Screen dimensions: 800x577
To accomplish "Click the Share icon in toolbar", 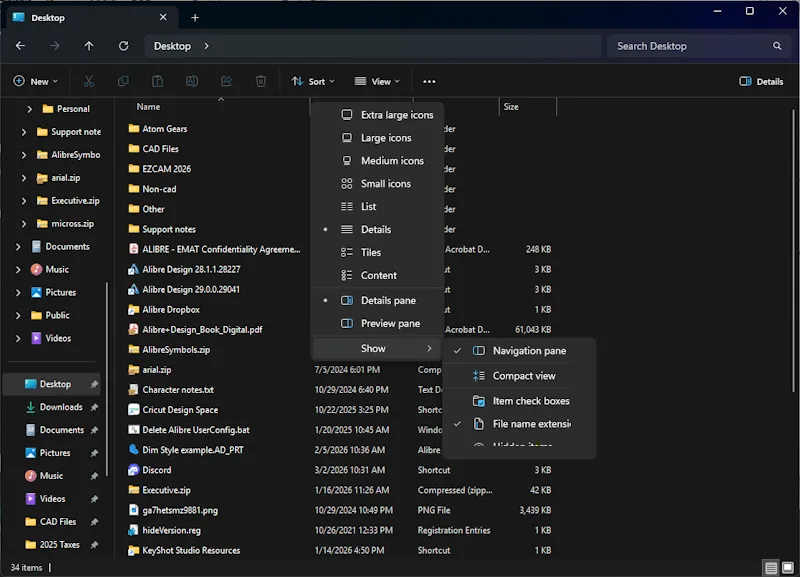I will click(226, 81).
